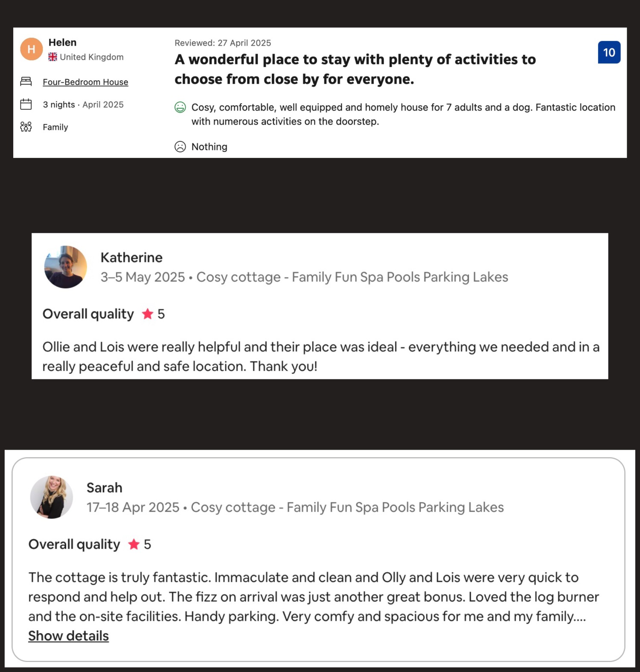Viewport: 640px width, 672px height.
Task: Click the reviewer name Helen
Action: pyautogui.click(x=62, y=42)
